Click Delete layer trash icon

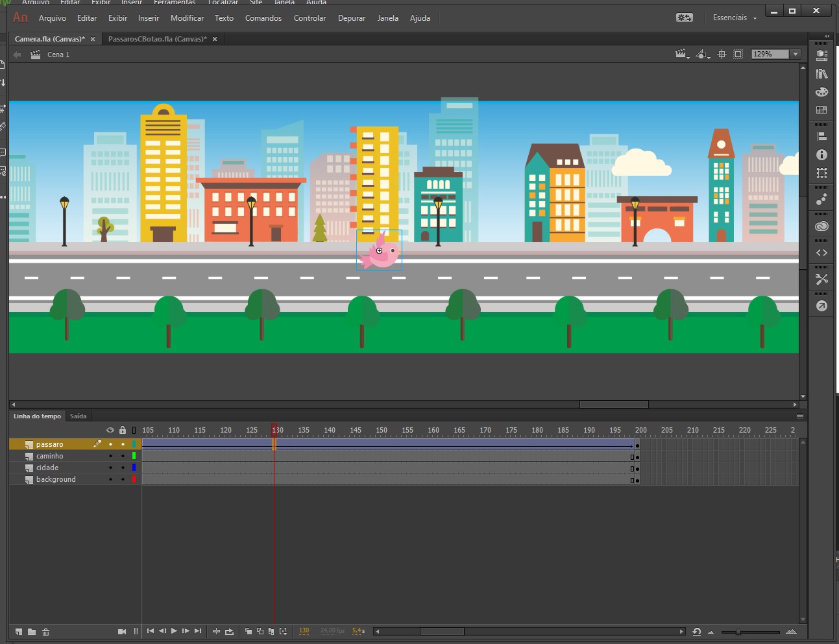click(x=45, y=632)
